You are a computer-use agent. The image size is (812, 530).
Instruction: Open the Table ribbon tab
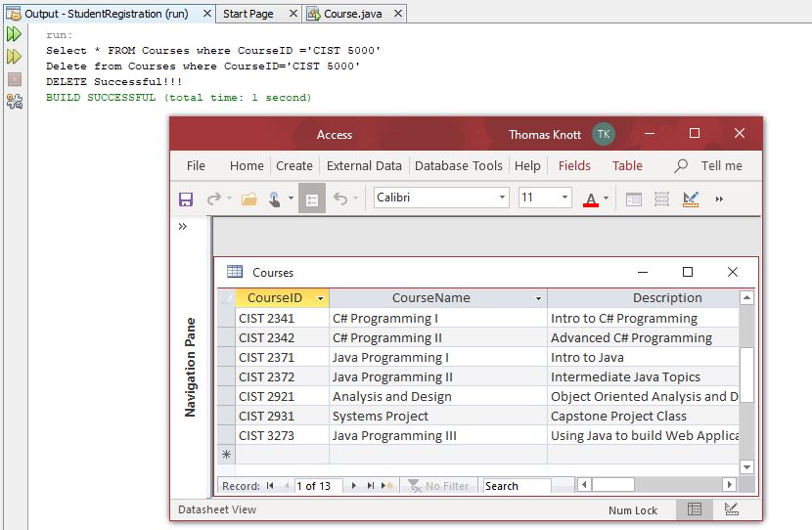pyautogui.click(x=627, y=165)
